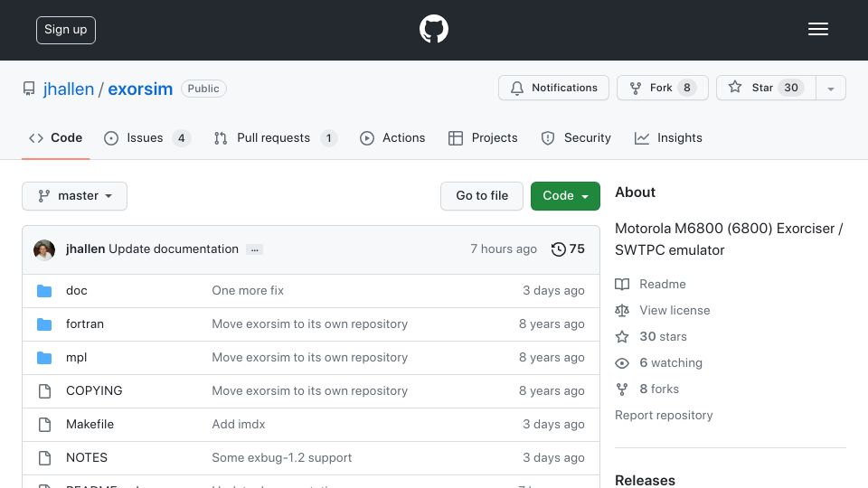Click the star count badge 30
Screen dimensions: 868x488
(791, 88)
